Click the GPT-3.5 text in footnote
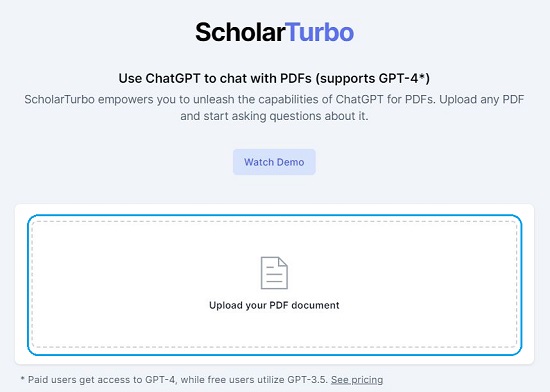Viewport: 550px width, 392px height. click(x=307, y=380)
